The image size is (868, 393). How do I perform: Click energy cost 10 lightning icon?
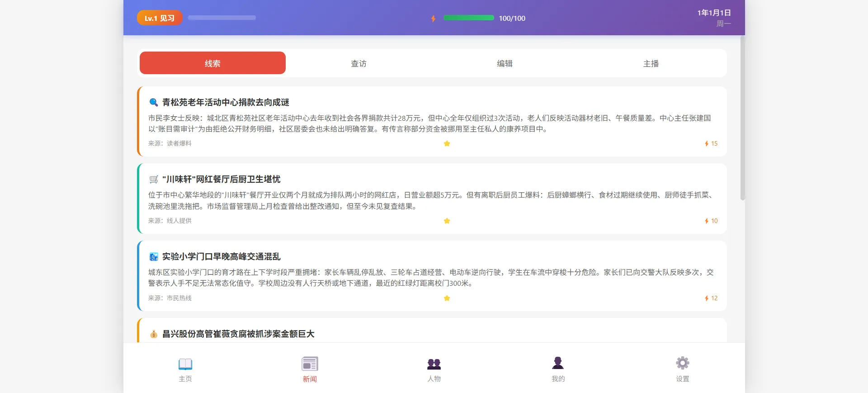coord(707,221)
